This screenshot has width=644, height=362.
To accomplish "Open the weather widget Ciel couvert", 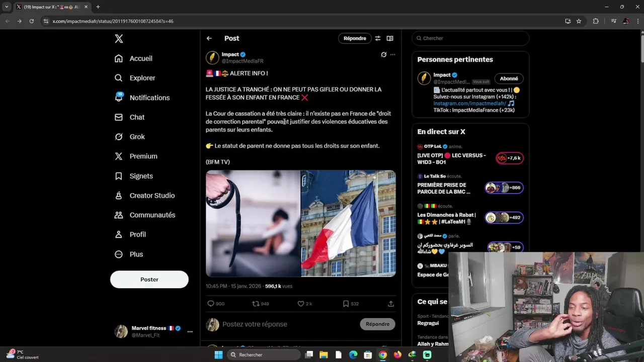I will (23, 354).
